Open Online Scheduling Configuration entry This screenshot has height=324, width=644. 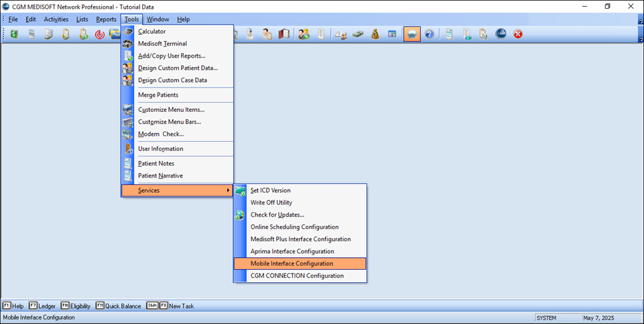pyautogui.click(x=300, y=227)
